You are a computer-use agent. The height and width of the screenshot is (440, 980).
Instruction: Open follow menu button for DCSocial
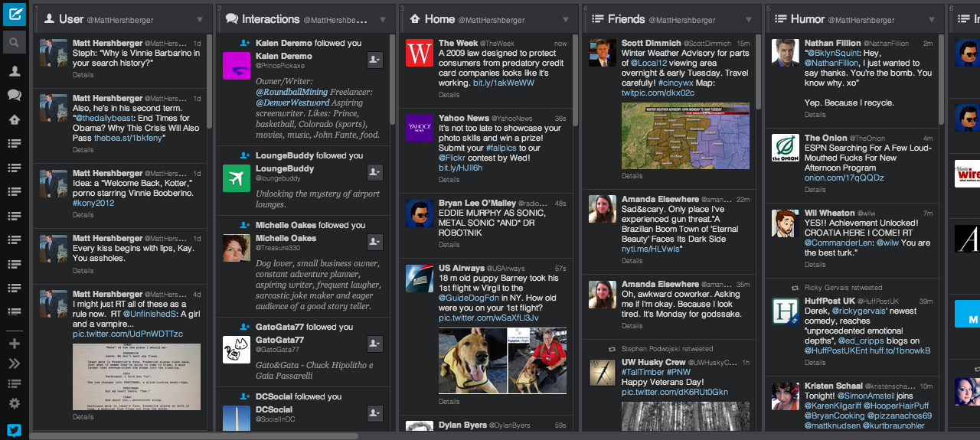click(374, 412)
